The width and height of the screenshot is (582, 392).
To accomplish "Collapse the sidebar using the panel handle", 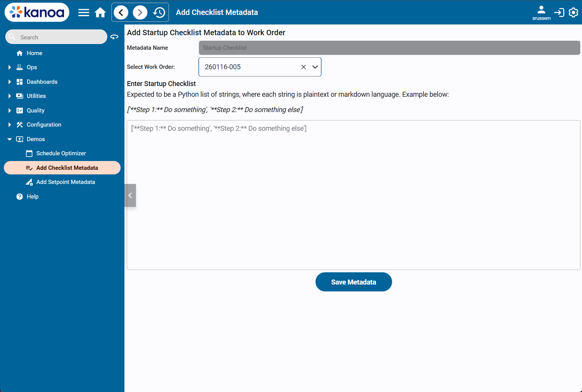I will coord(130,195).
